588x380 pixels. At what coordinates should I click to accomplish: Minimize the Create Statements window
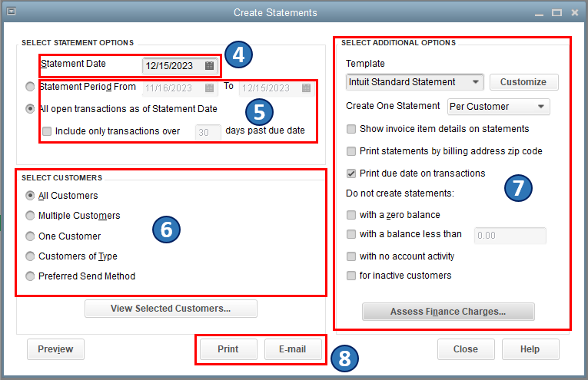click(x=539, y=14)
